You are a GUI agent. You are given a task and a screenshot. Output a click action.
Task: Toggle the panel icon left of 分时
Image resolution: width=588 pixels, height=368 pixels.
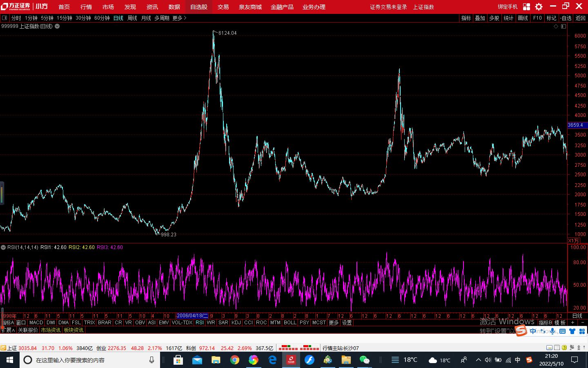(4, 18)
